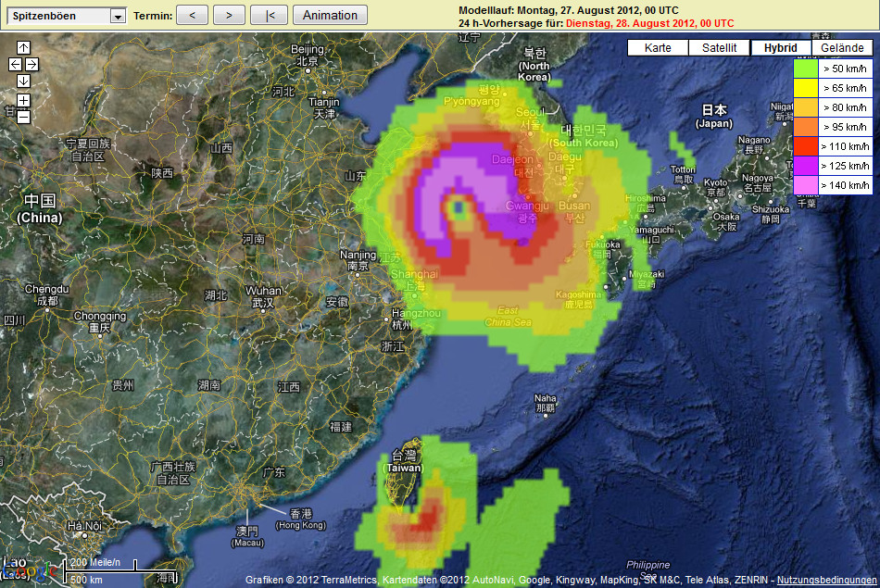Click the Philippine Sea label
Screen dimensions: 880x588
point(647,569)
